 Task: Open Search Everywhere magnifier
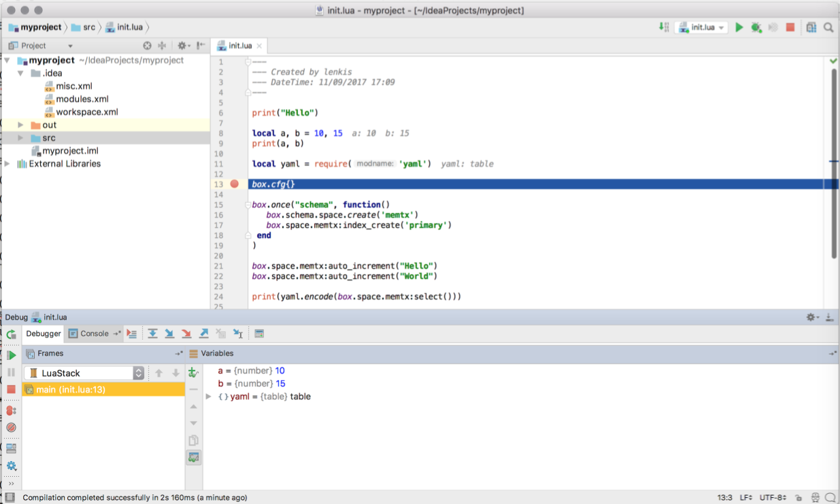click(x=828, y=27)
